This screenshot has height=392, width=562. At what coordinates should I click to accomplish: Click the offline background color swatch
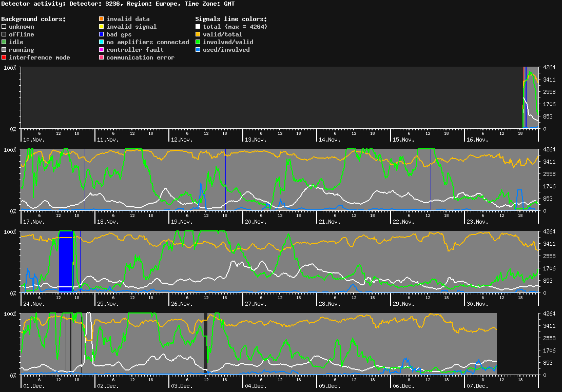tap(3, 34)
